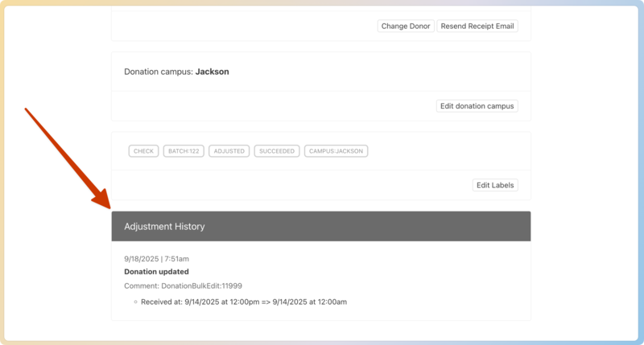Select the Donation updated entry title
Screen dimensions: 644x345
156,272
